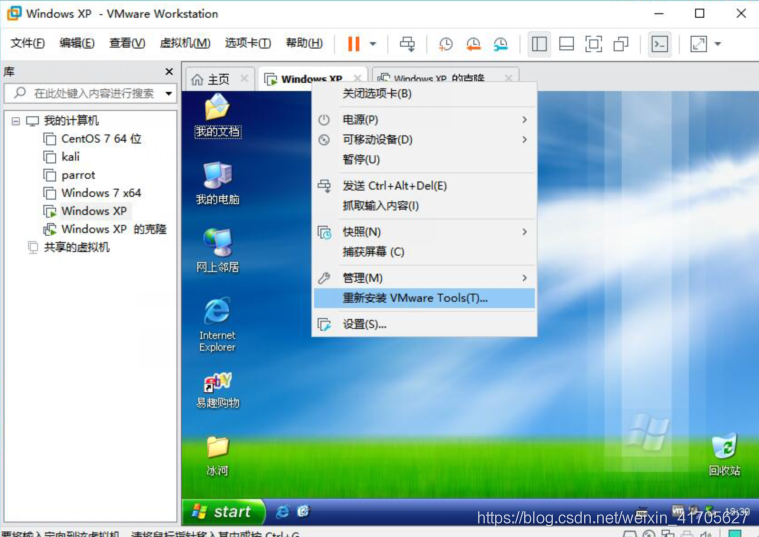Select the 网上邻居 desktop icon
759x537 pixels.
(x=217, y=251)
